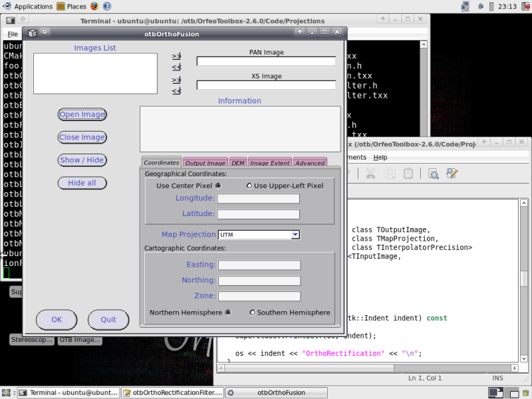Click the Find icon in gedit toolbar

click(x=433, y=174)
